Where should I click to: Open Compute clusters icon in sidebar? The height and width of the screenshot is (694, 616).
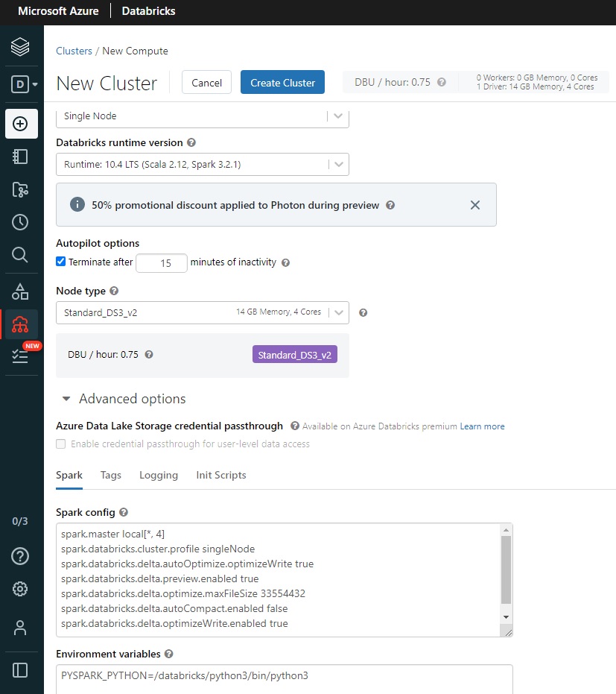coord(21,324)
